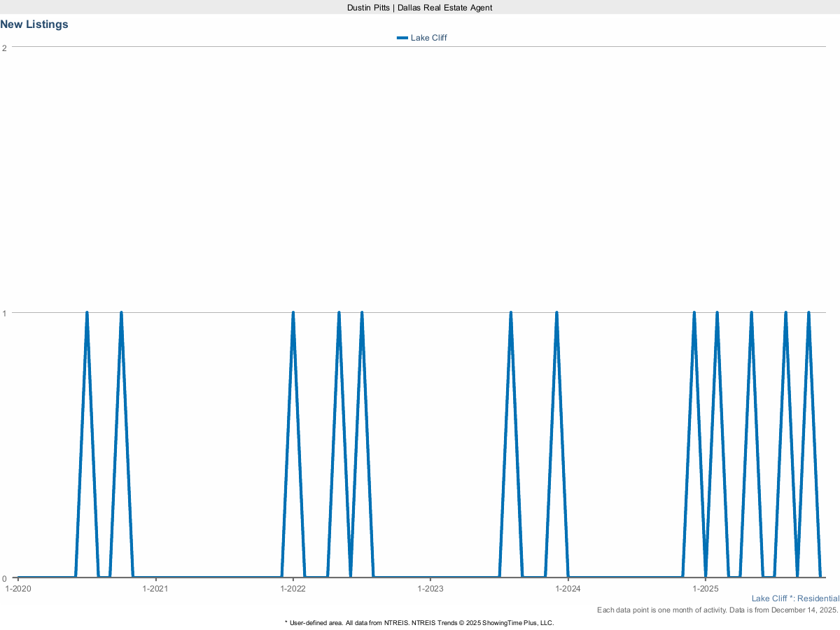Image resolution: width=840 pixels, height=630 pixels.
Task: Toggle the Lake Cliff legend label
Action: 428,38
